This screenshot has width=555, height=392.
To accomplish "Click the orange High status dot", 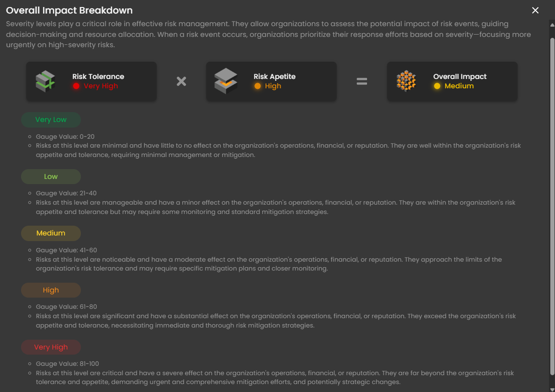I will pyautogui.click(x=258, y=86).
